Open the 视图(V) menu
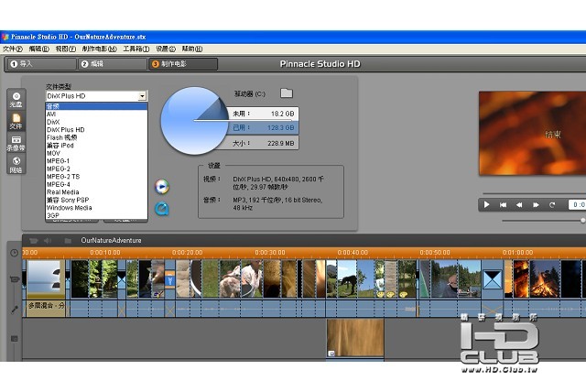 click(x=66, y=49)
